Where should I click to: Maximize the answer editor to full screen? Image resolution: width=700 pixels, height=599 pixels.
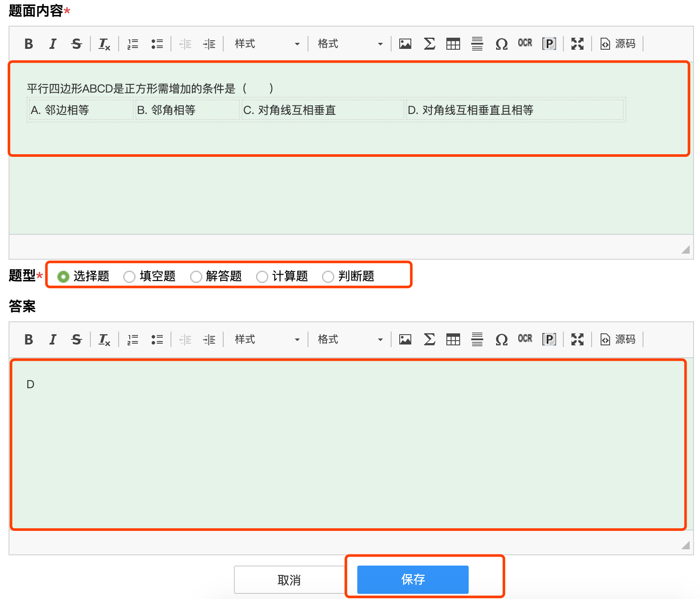(x=577, y=339)
